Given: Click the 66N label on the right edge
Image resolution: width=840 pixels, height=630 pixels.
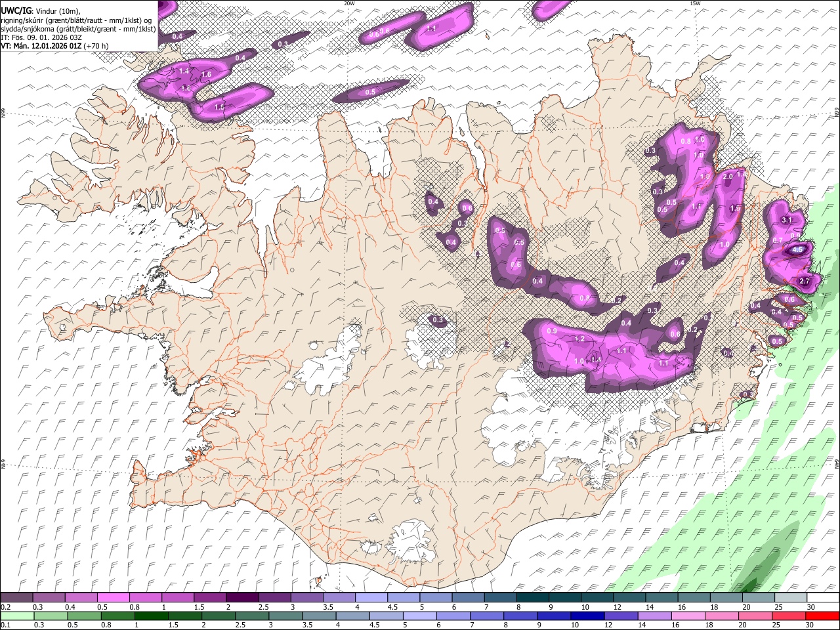Looking at the screenshot, I should 837,114.
